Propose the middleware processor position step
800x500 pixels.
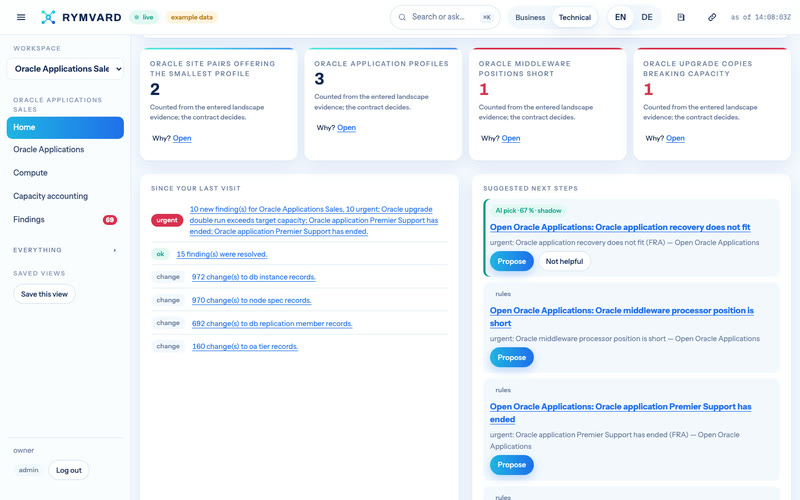[512, 358]
